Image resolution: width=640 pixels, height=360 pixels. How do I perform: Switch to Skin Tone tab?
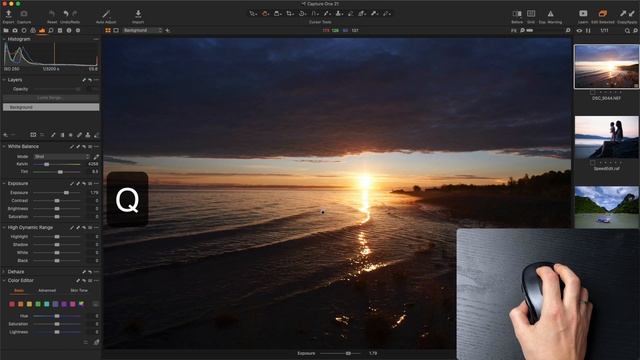79,291
